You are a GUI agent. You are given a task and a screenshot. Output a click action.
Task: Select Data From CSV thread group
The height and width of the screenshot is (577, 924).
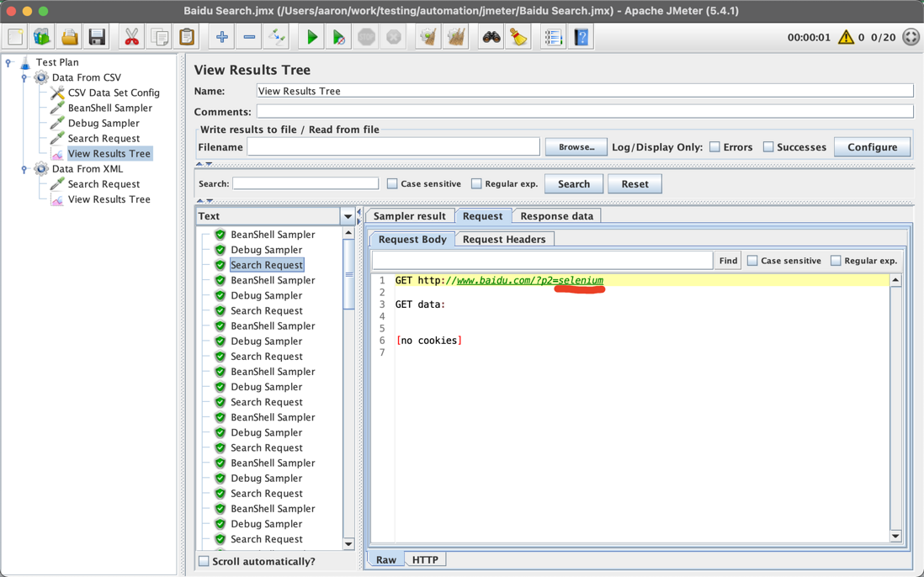coord(86,77)
